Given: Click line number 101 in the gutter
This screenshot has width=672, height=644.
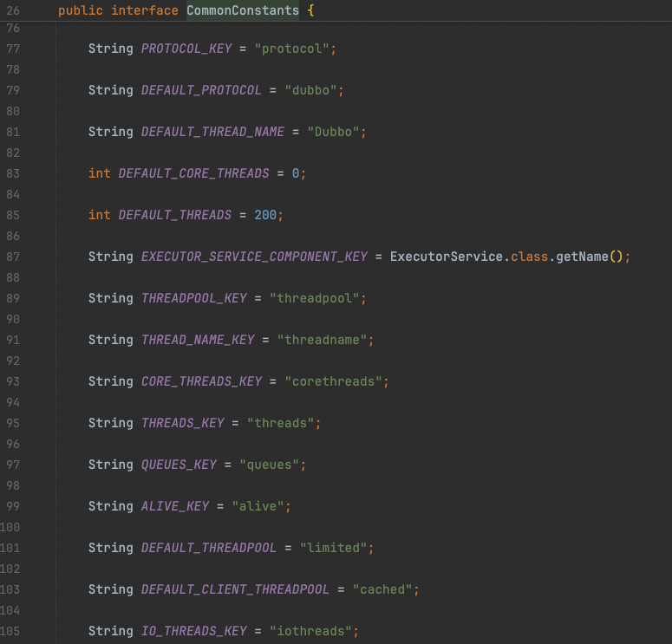Looking at the screenshot, I should [10, 548].
